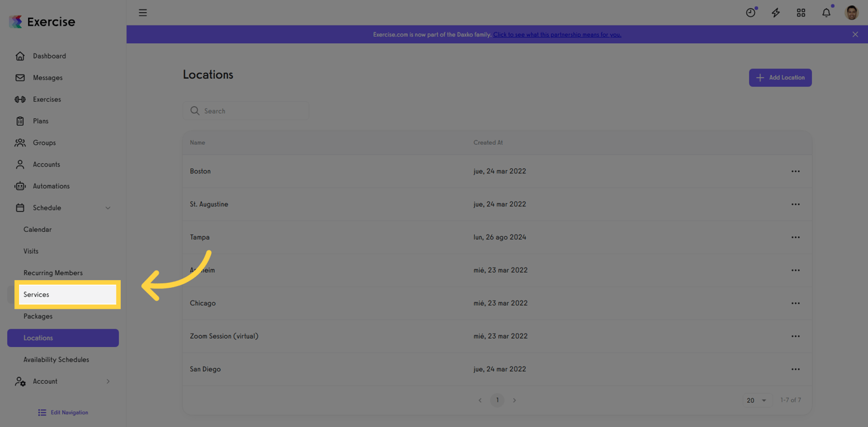Collapse the Schedule menu chevron
This screenshot has height=427, width=868.
[108, 208]
